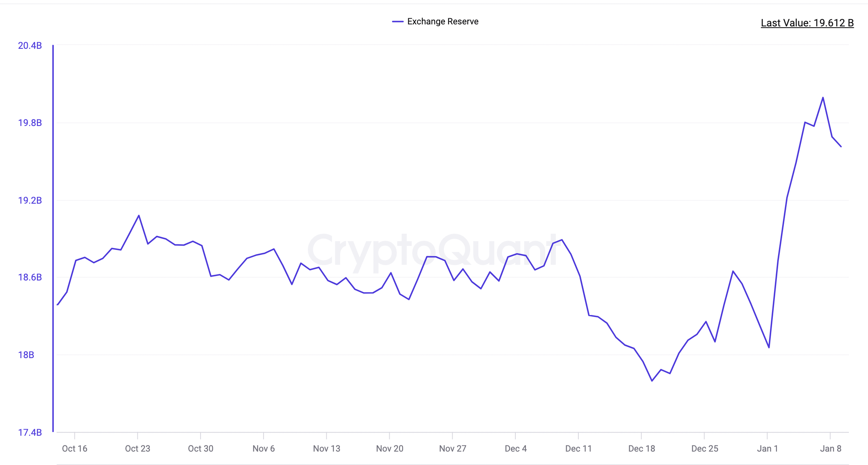868x465 pixels.
Task: Click the Dec 18 date tick label
Action: [641, 448]
